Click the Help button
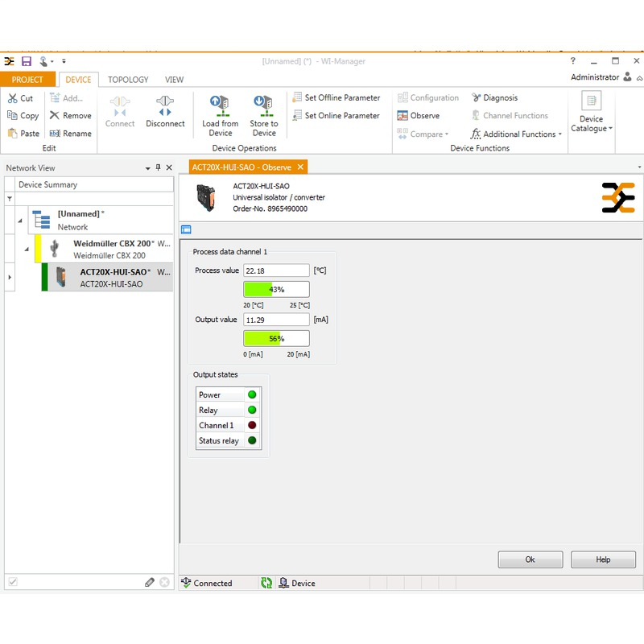644x644 pixels. click(603, 559)
